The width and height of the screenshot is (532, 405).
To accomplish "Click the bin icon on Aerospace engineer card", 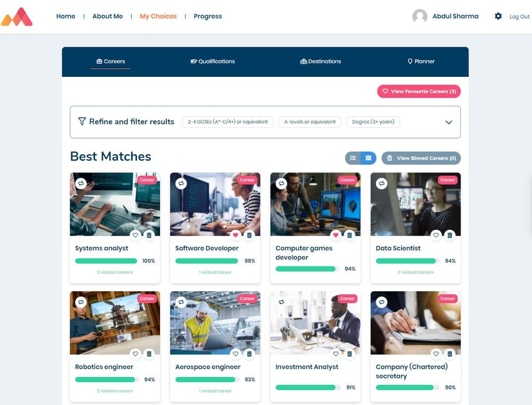I will pyautogui.click(x=249, y=354).
